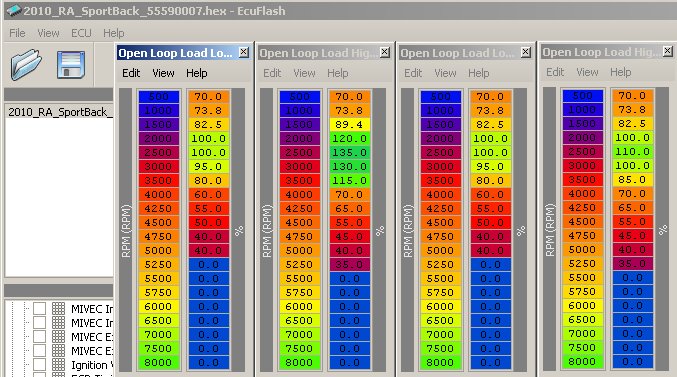Image resolution: width=677 pixels, height=377 pixels.
Task: Select 60.0 cell in active Load Lo window
Action: coord(208,195)
